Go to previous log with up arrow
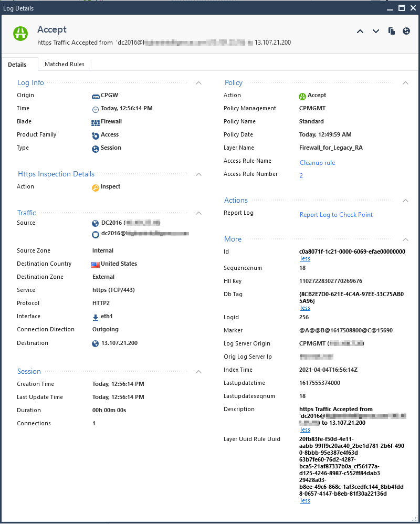The height and width of the screenshot is (524, 420). tap(360, 32)
